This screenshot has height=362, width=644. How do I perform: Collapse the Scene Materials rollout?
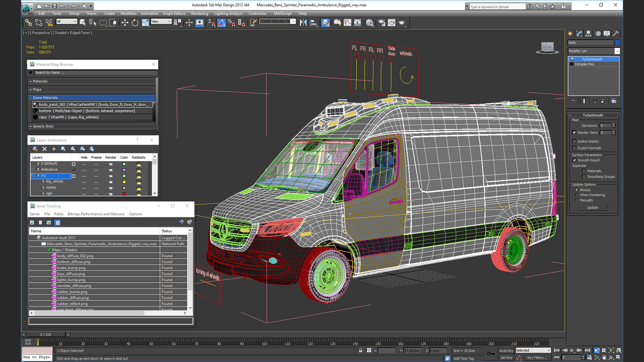click(x=92, y=98)
